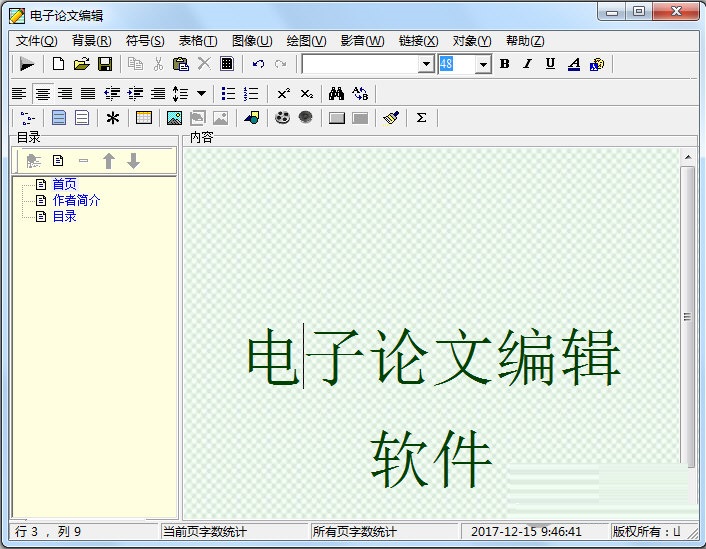Viewport: 706px width, 549px height.
Task: Click the tree structure icon
Action: (27, 118)
